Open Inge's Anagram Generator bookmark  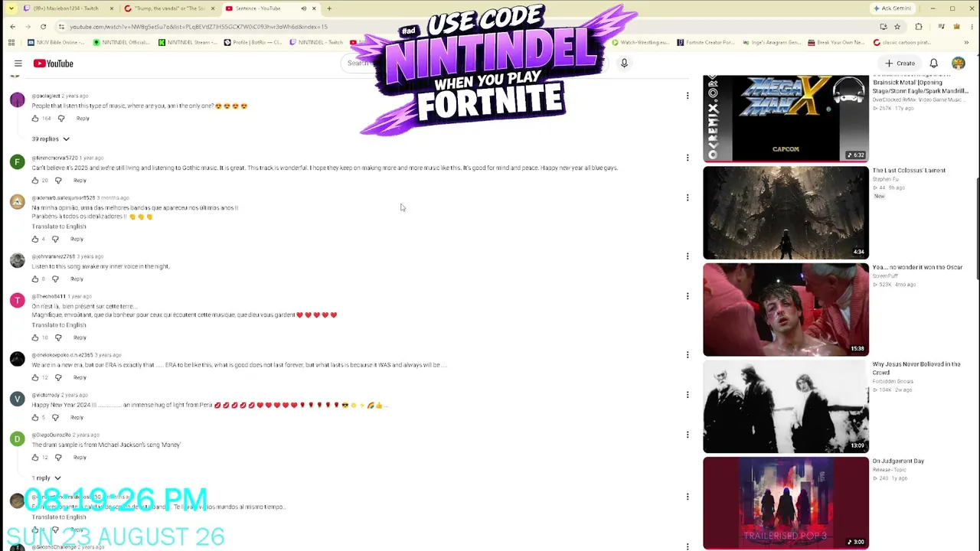pyautogui.click(x=771, y=43)
